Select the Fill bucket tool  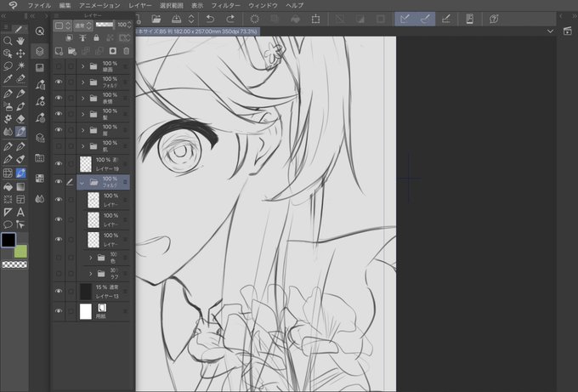click(x=8, y=187)
